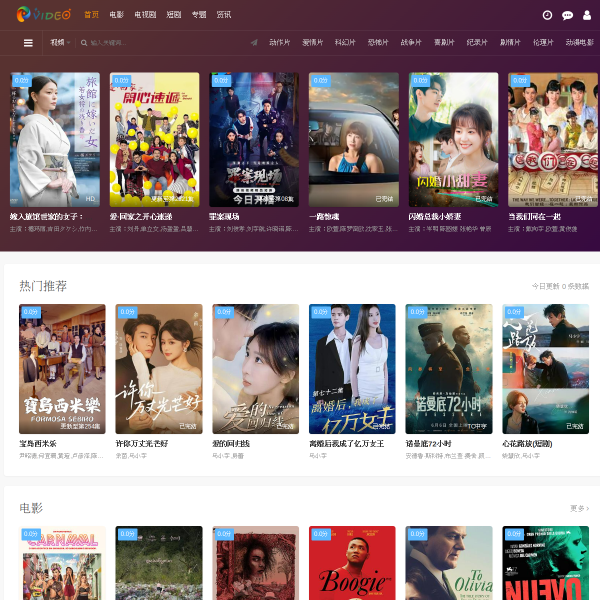Viewport: 600px width, 600px height.
Task: Open the watch history clock icon
Action: 547,15
